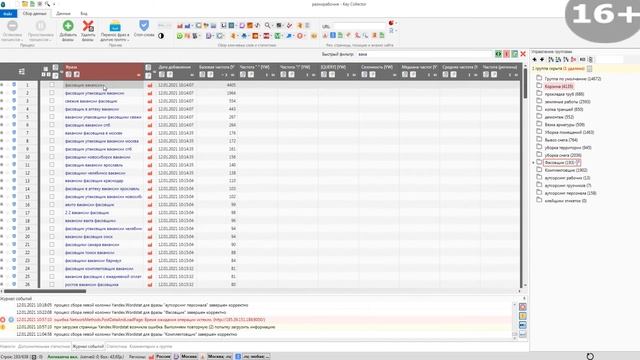This screenshot has width=640, height=360.
Task: Click the red error filter icon beside event log
Action: tap(522, 307)
